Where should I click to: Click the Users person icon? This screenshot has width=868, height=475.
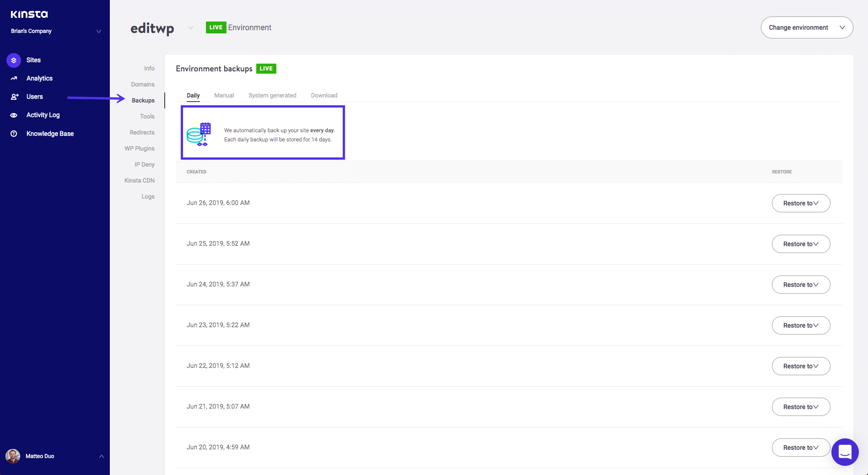click(x=13, y=97)
